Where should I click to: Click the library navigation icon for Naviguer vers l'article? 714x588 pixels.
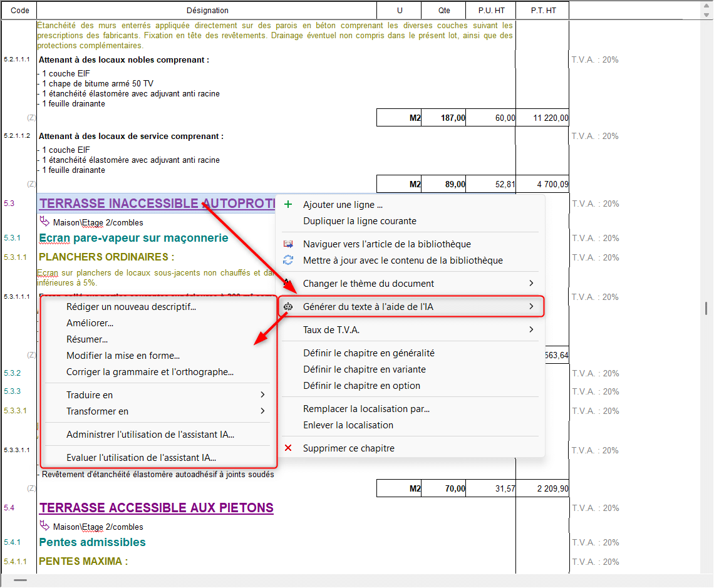click(x=288, y=244)
